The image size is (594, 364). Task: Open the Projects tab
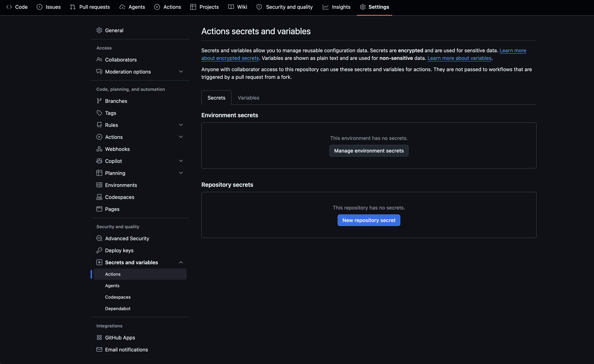(204, 7)
